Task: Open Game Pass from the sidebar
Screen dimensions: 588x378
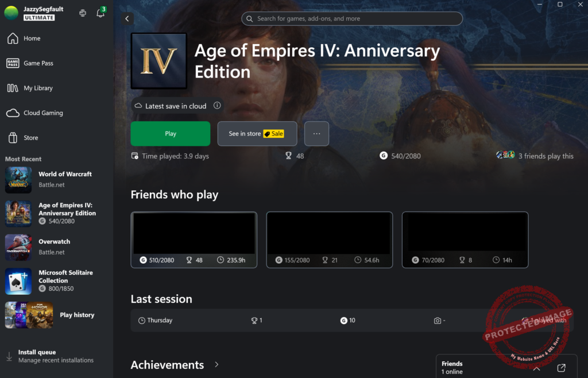Action: (38, 63)
